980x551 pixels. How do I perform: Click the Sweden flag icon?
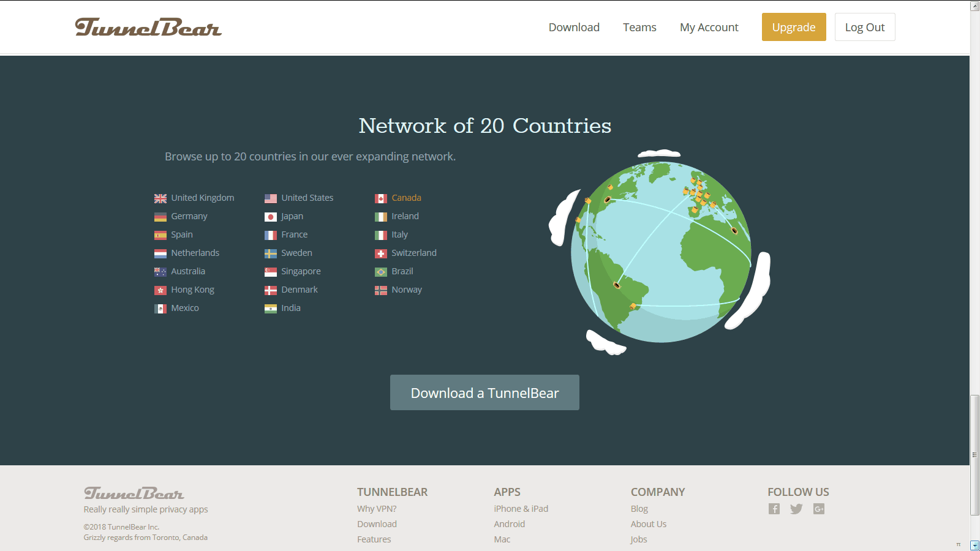271,253
